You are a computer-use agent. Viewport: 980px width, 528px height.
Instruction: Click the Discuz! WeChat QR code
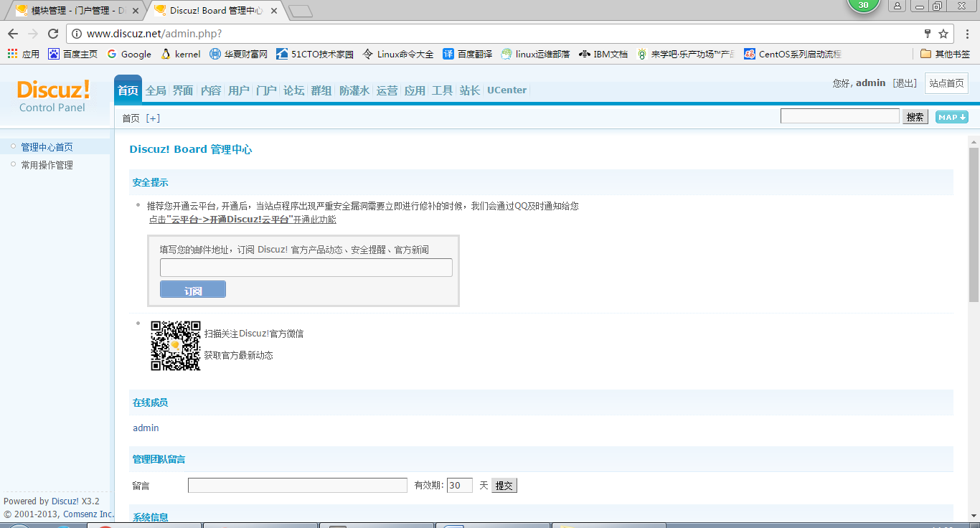tap(175, 345)
